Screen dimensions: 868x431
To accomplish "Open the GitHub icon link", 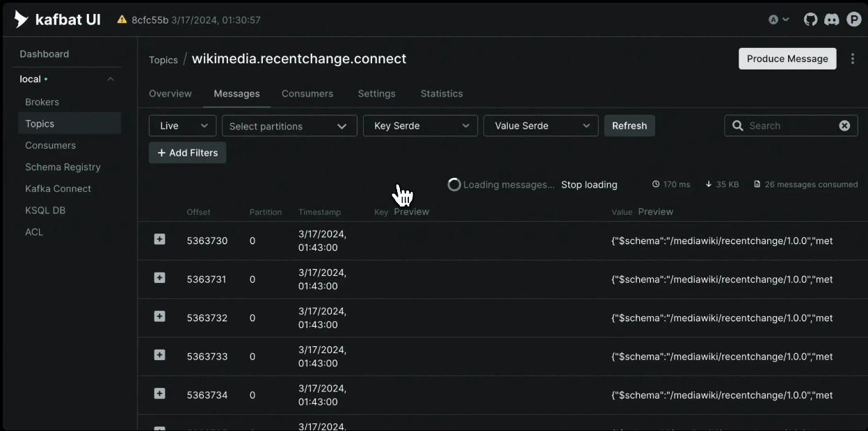I will (810, 19).
